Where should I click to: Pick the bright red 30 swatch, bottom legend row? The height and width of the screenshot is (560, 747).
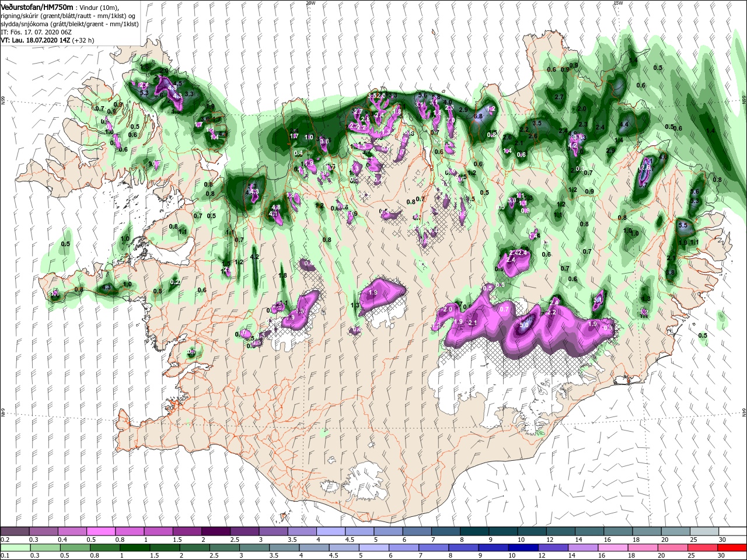tap(732, 548)
